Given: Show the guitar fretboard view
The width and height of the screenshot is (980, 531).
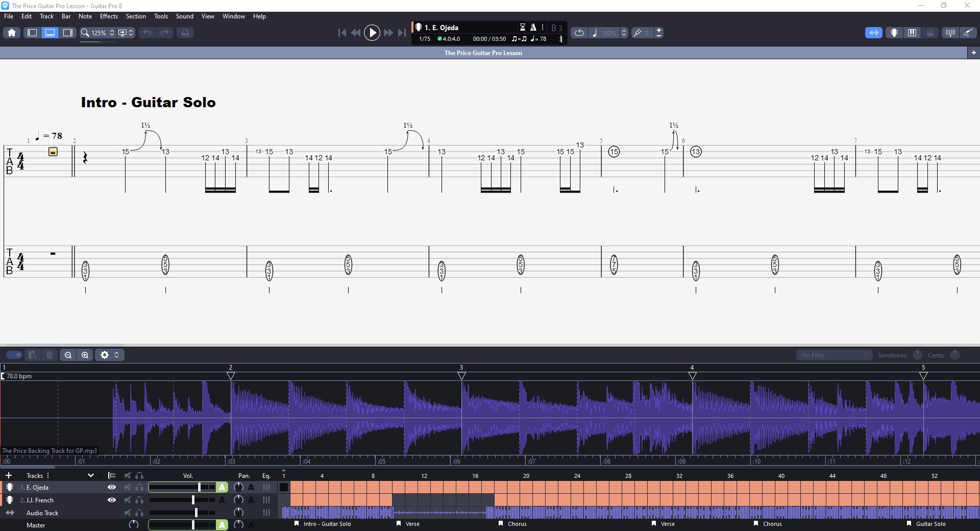Looking at the screenshot, I should (894, 33).
